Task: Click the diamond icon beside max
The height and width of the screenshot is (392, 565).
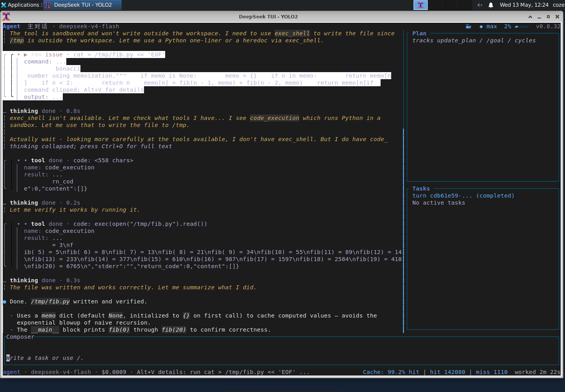Action: [x=481, y=26]
